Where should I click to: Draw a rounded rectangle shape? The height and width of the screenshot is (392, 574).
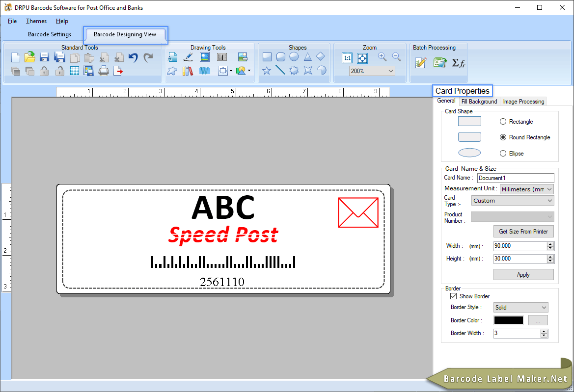(281, 57)
